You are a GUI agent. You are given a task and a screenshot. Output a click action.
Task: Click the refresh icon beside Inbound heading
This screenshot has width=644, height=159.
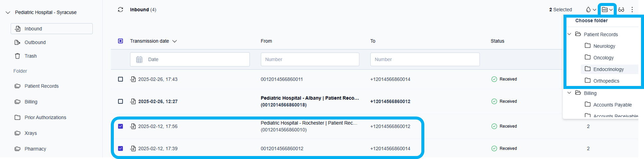tap(120, 10)
